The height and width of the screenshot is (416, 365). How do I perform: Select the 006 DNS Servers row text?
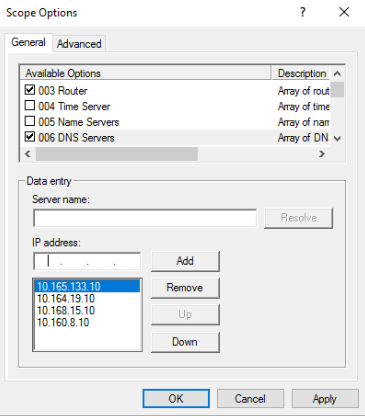(x=76, y=138)
